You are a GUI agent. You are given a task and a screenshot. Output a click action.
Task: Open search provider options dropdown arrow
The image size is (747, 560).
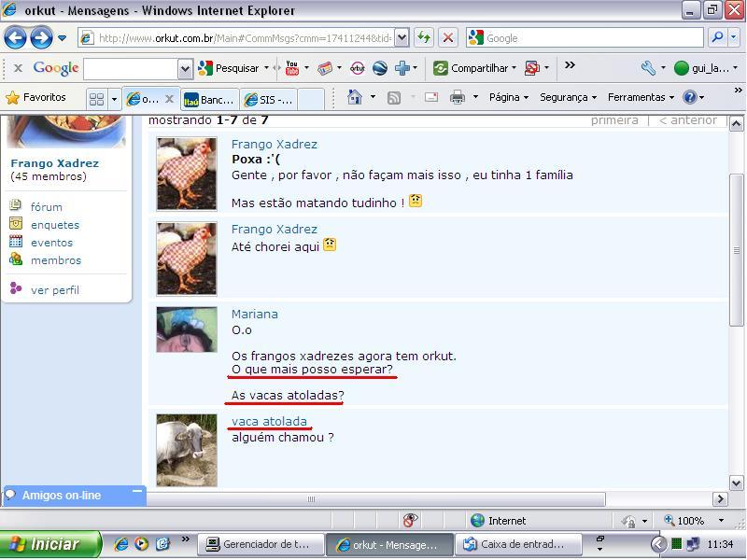point(733,37)
